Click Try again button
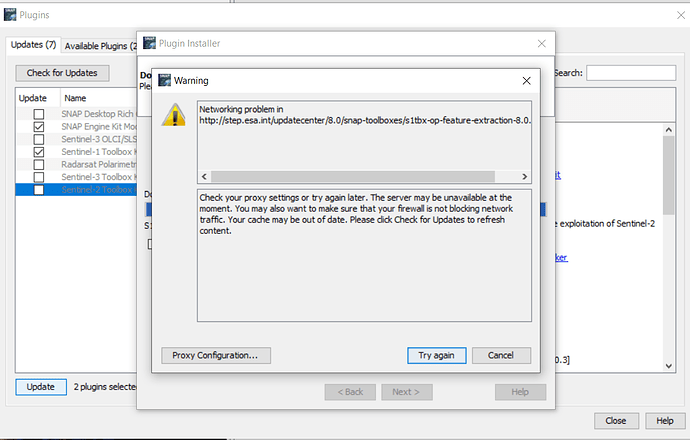The width and height of the screenshot is (690, 440). pos(436,356)
